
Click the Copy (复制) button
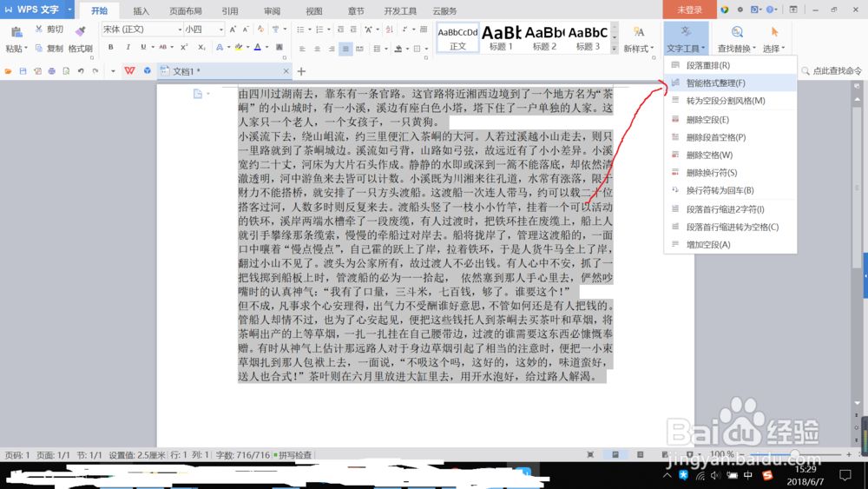pyautogui.click(x=49, y=48)
